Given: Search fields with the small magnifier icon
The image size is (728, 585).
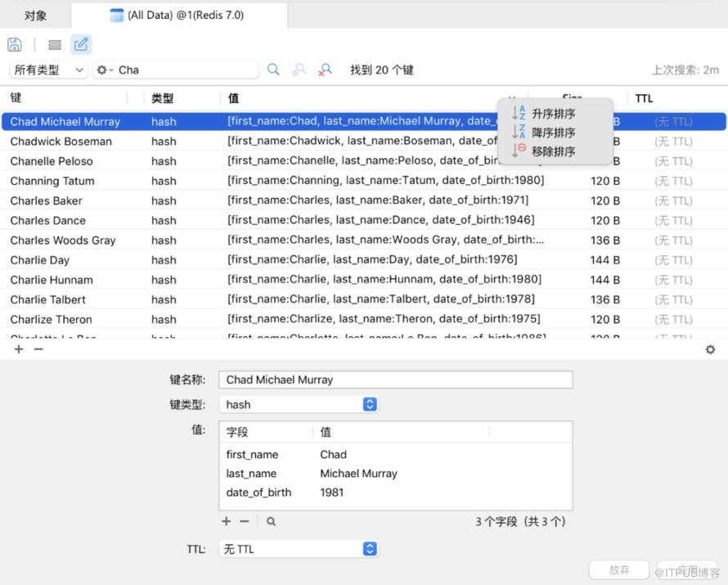Looking at the screenshot, I should tap(271, 521).
